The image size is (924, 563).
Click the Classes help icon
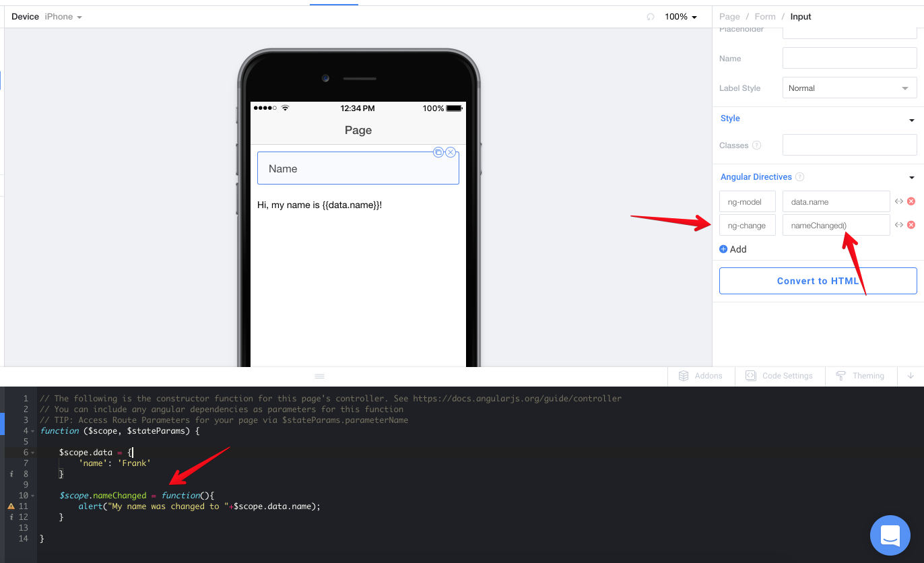[756, 145]
